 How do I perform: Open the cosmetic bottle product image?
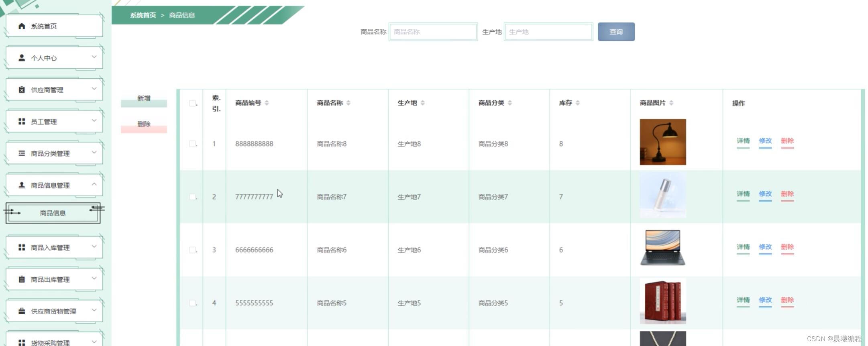tap(663, 195)
